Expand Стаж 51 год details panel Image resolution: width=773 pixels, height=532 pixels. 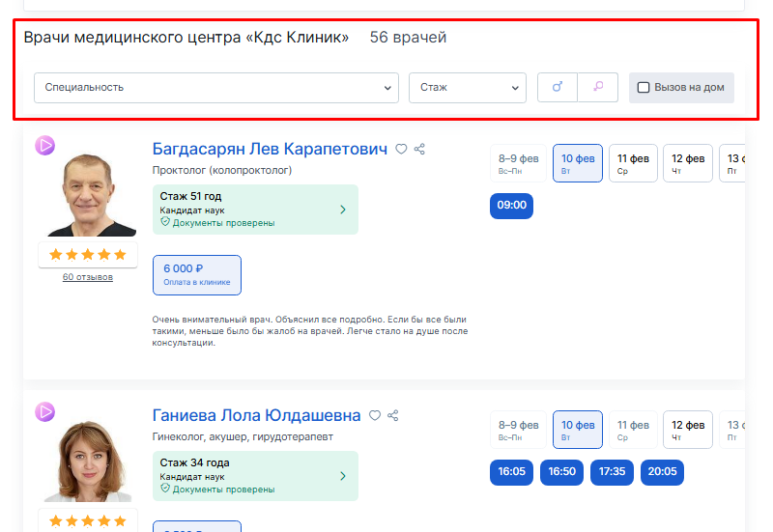pyautogui.click(x=255, y=210)
